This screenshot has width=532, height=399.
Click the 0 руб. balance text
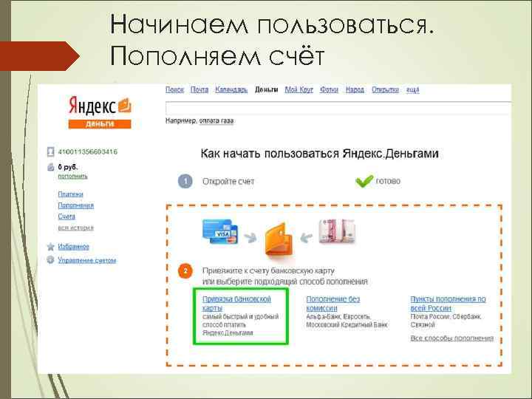click(x=68, y=167)
